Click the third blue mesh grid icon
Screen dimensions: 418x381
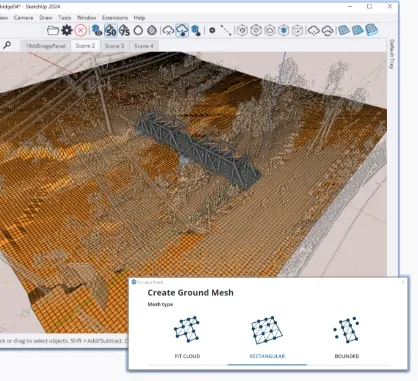pos(371,30)
